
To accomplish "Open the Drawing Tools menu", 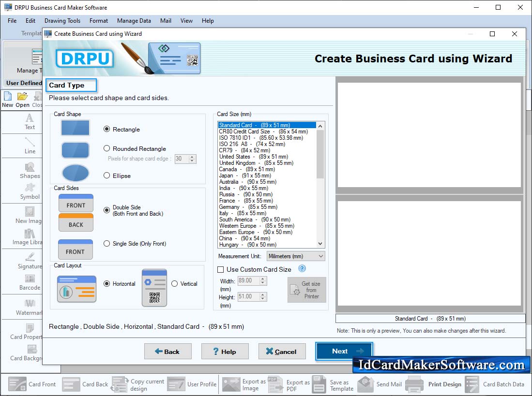I will [62, 21].
